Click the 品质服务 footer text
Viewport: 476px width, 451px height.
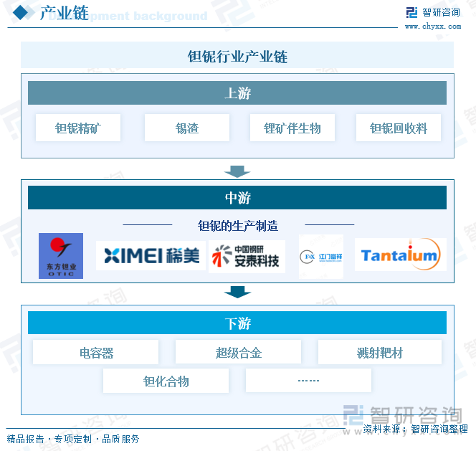(120, 439)
